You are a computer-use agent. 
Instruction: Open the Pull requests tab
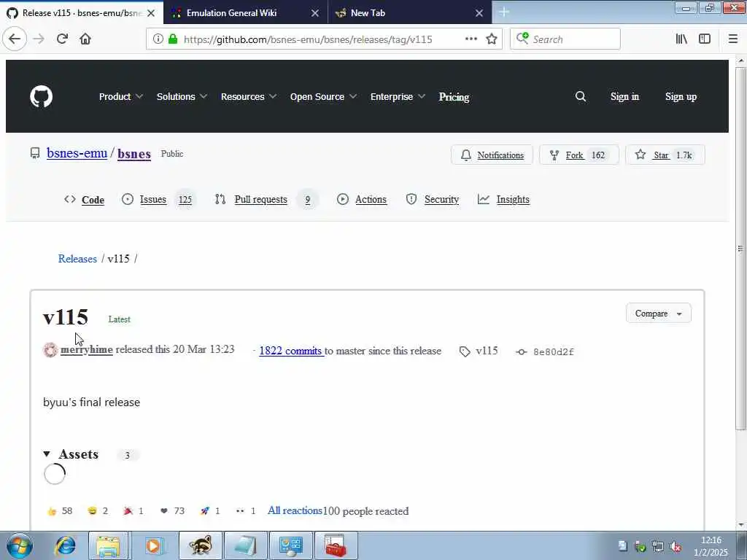coord(266,200)
